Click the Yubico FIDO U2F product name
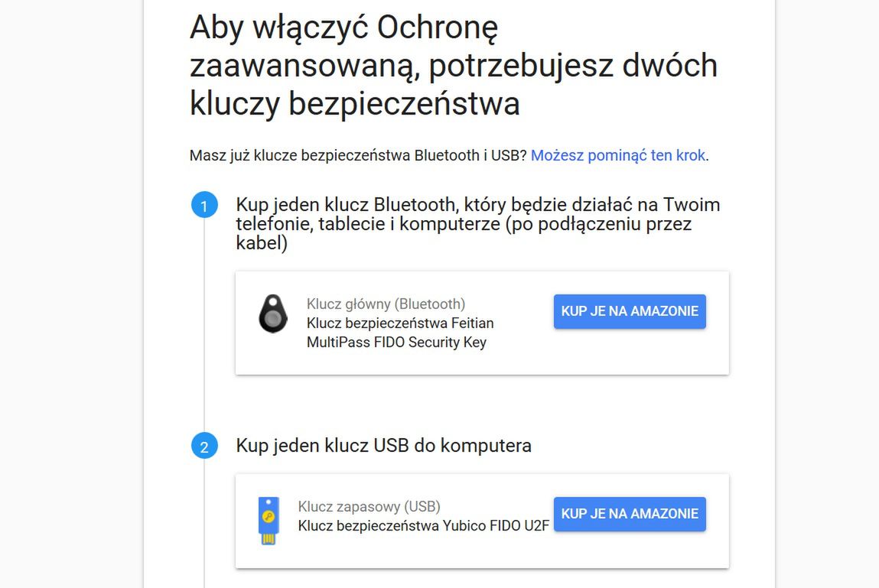Viewport: 879px width, 588px height. point(423,526)
